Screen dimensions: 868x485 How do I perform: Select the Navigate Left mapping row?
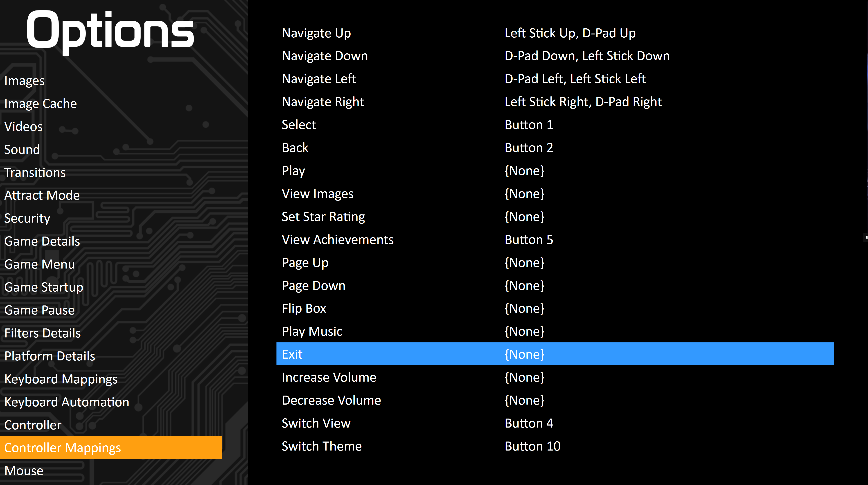(555, 79)
